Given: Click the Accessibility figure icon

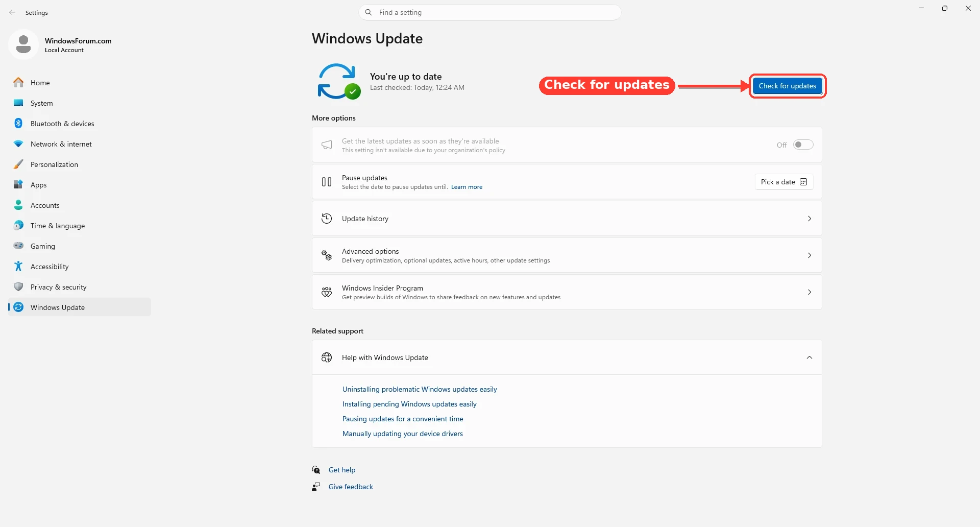Looking at the screenshot, I should (18, 266).
